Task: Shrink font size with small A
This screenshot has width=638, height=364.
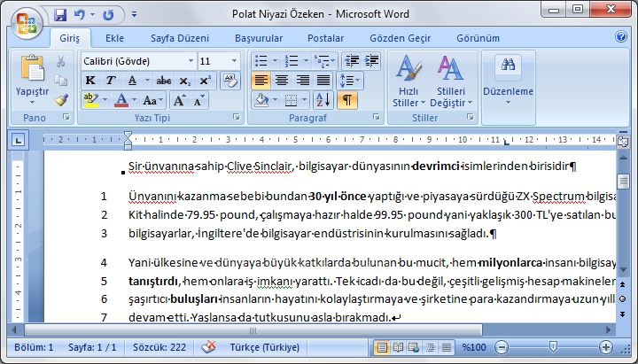Action: [x=198, y=100]
